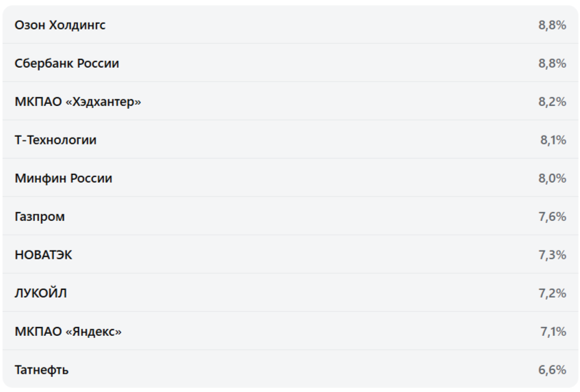This screenshot has height=392, width=580.
Task: Click the 6,6% Татнефть percentage
Action: click(552, 370)
